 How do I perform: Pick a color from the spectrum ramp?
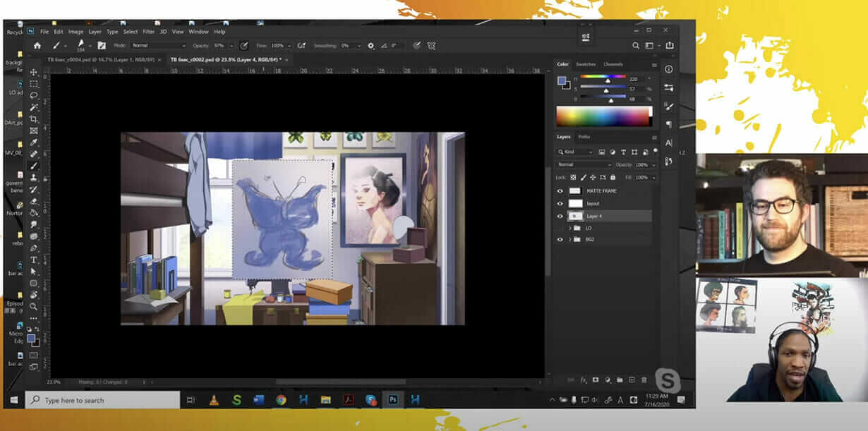click(604, 116)
